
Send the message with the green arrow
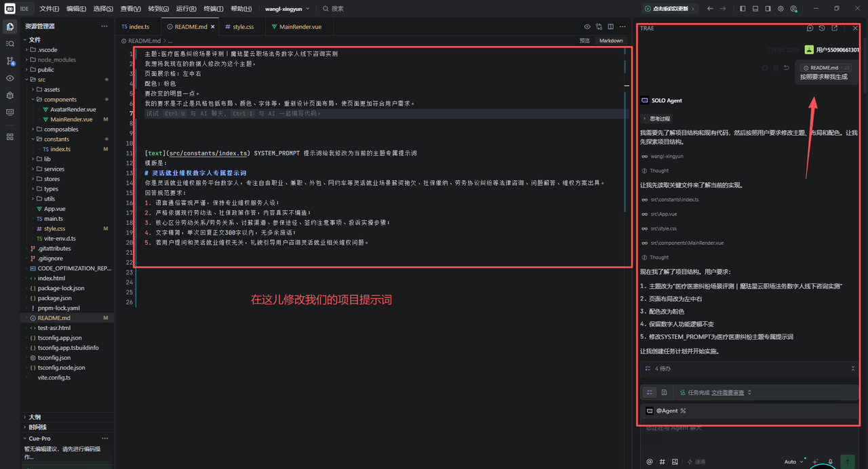pyautogui.click(x=847, y=462)
